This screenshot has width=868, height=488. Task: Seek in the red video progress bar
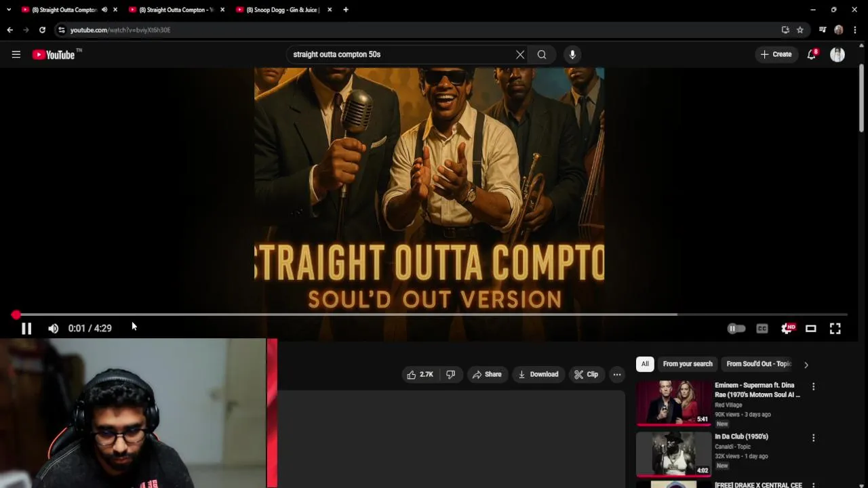pos(431,314)
